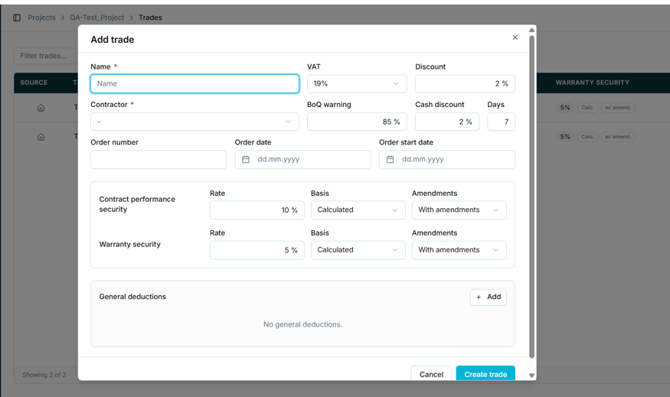Click the Contract performance security label

pyautogui.click(x=137, y=204)
